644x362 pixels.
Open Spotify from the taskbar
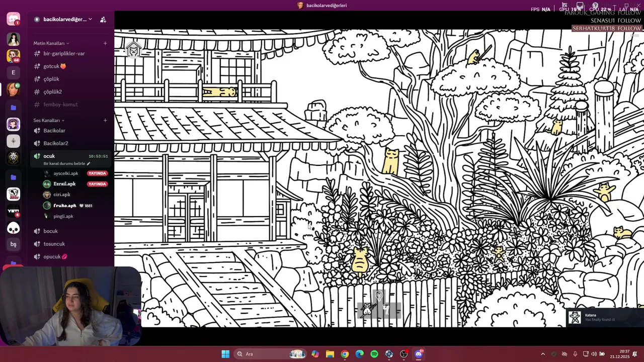[x=374, y=354]
